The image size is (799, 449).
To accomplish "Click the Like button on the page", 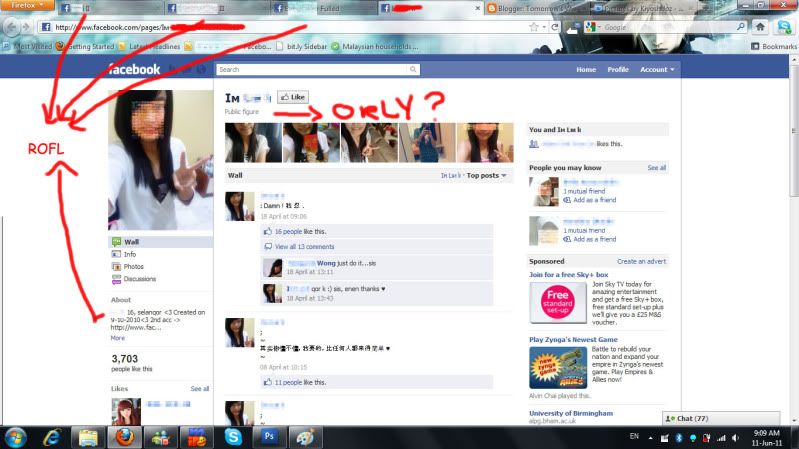I will pos(293,97).
